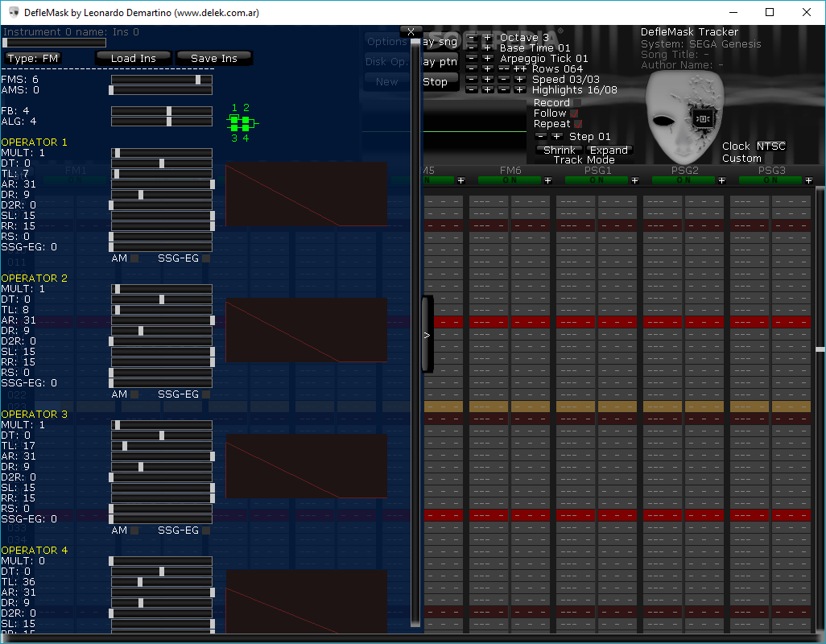
Task: Click the Expand button
Action: 609,150
